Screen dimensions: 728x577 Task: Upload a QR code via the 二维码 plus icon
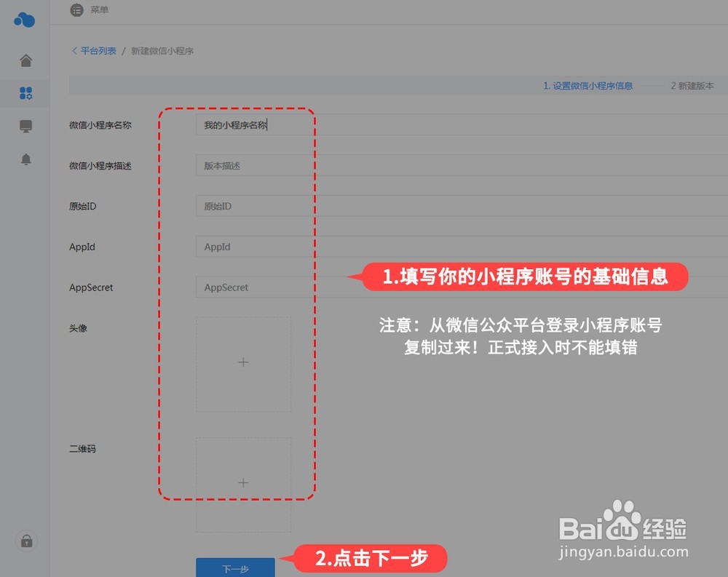point(243,482)
